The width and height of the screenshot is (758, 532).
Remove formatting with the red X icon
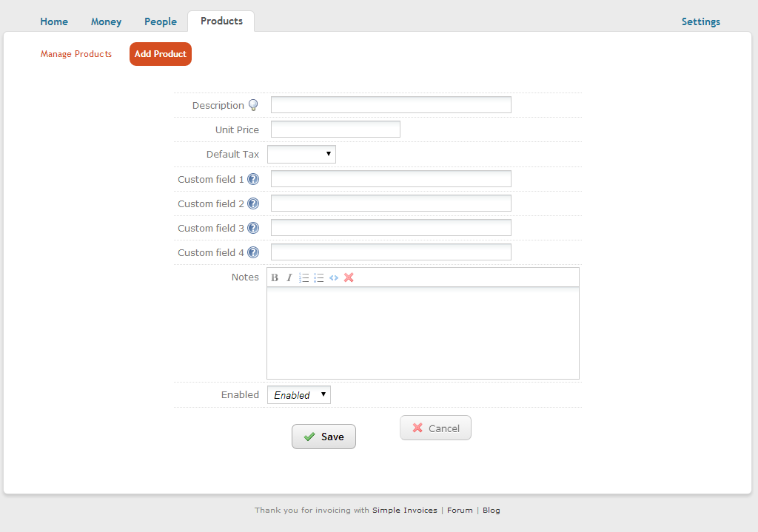click(x=349, y=277)
